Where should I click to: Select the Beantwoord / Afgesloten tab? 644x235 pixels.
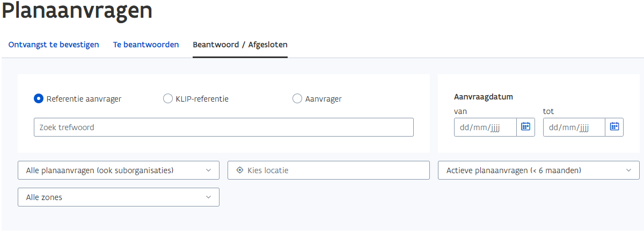click(240, 45)
